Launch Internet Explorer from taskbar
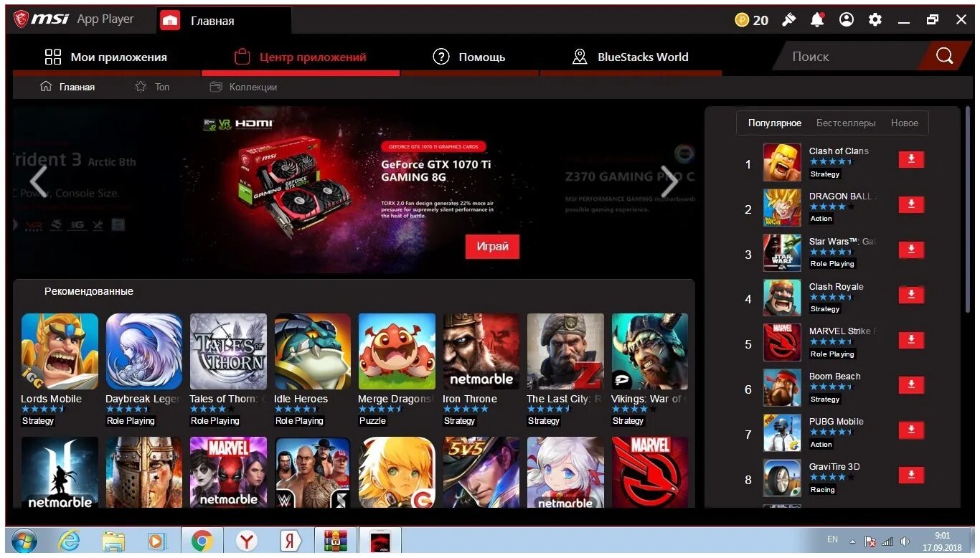The width and height of the screenshot is (980, 558). tap(70, 541)
